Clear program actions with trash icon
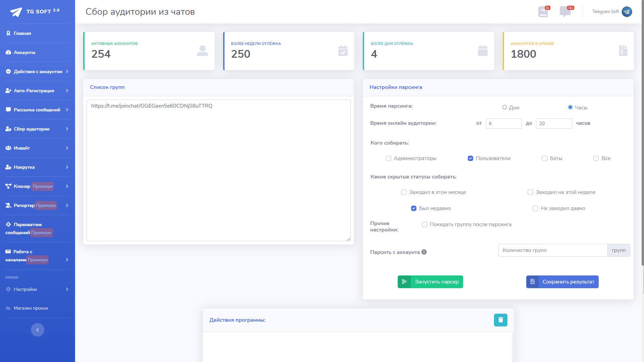644x362 pixels. tap(500, 320)
